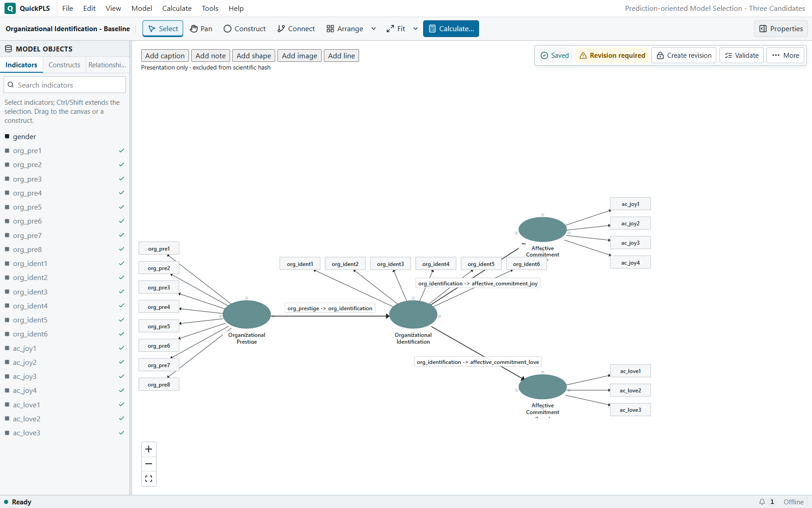Screen dimensions: 812x508
Task: Click Validate
Action: (x=742, y=56)
